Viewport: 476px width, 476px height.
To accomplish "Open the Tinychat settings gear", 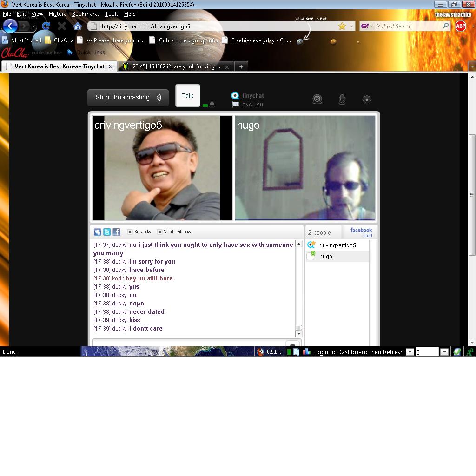I will (367, 99).
